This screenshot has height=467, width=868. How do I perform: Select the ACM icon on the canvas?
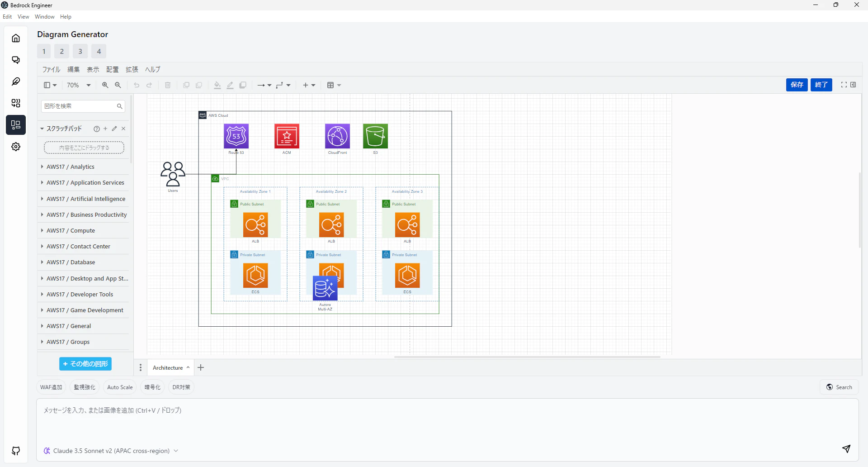click(x=287, y=136)
